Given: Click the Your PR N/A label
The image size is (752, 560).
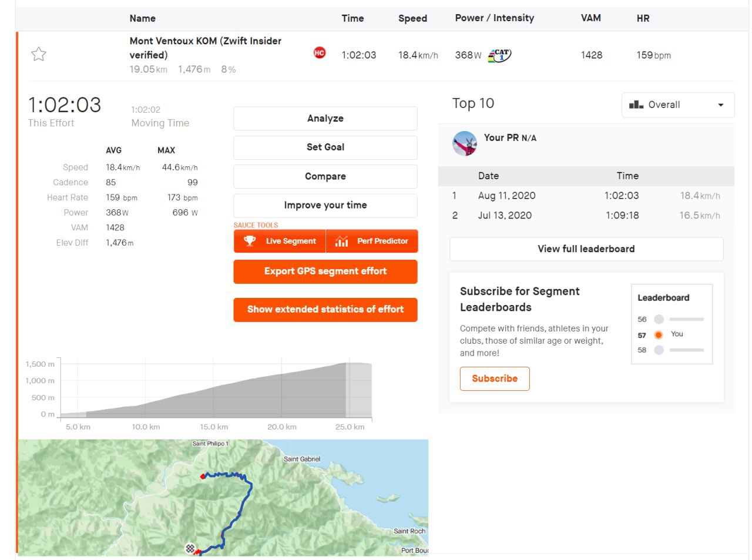Looking at the screenshot, I should tap(510, 138).
